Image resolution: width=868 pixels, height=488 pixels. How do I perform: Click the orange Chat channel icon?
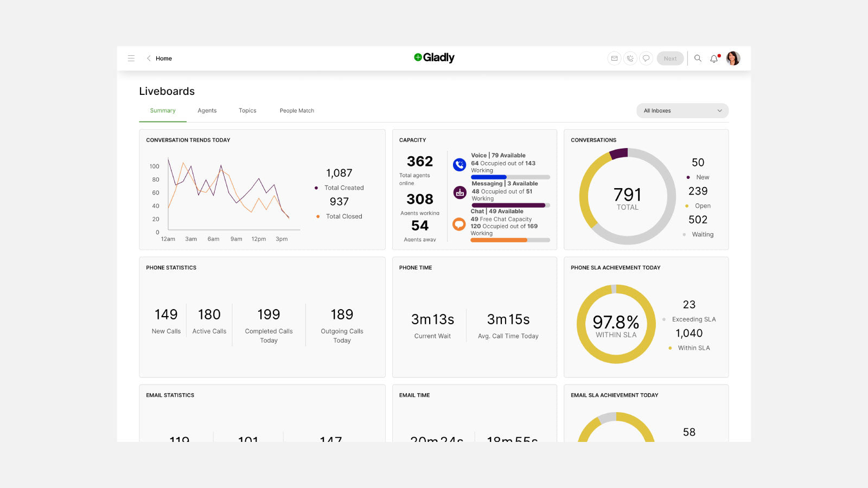pos(459,224)
